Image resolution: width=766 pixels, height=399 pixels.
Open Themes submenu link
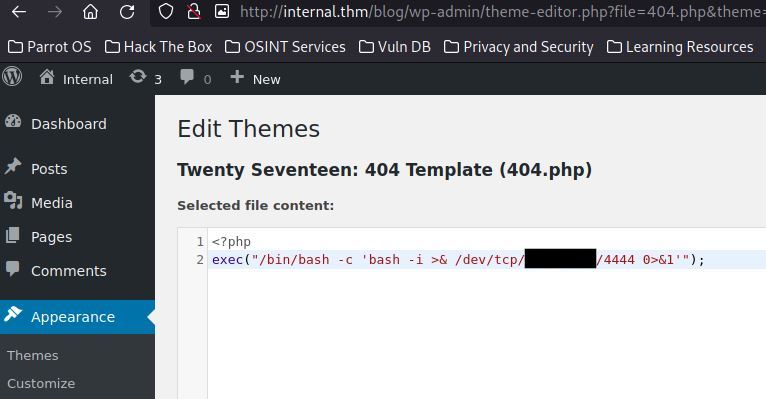coord(33,356)
